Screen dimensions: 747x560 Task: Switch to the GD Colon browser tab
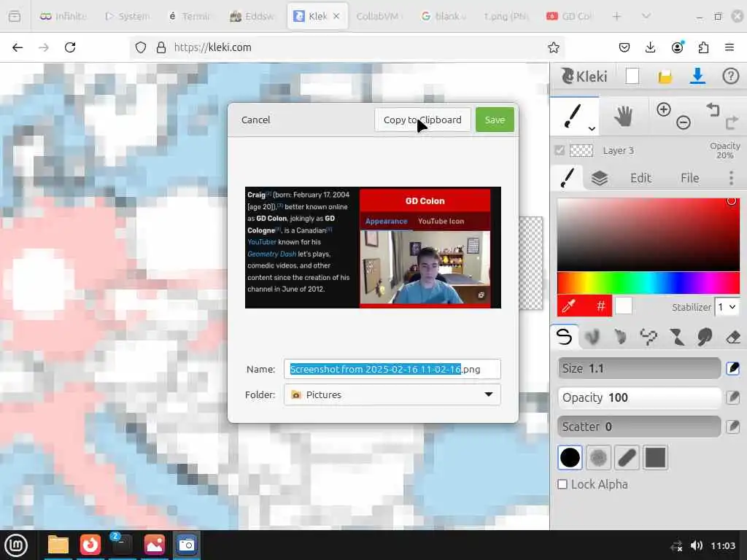pyautogui.click(x=569, y=16)
